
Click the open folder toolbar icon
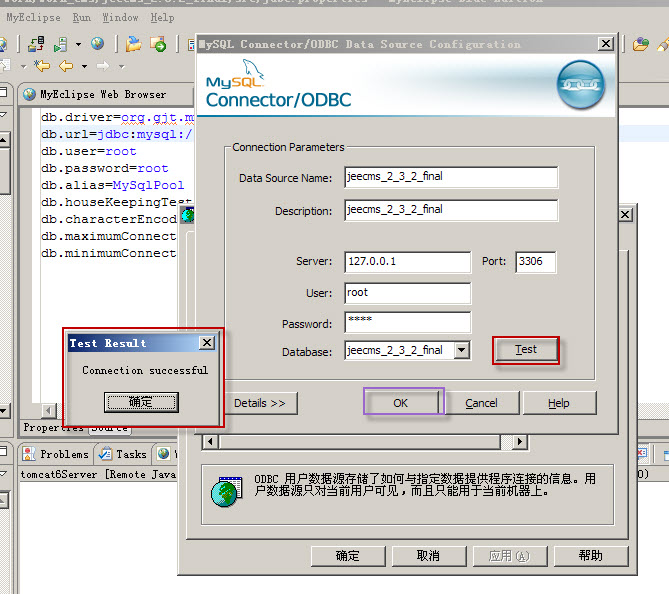pos(134,44)
